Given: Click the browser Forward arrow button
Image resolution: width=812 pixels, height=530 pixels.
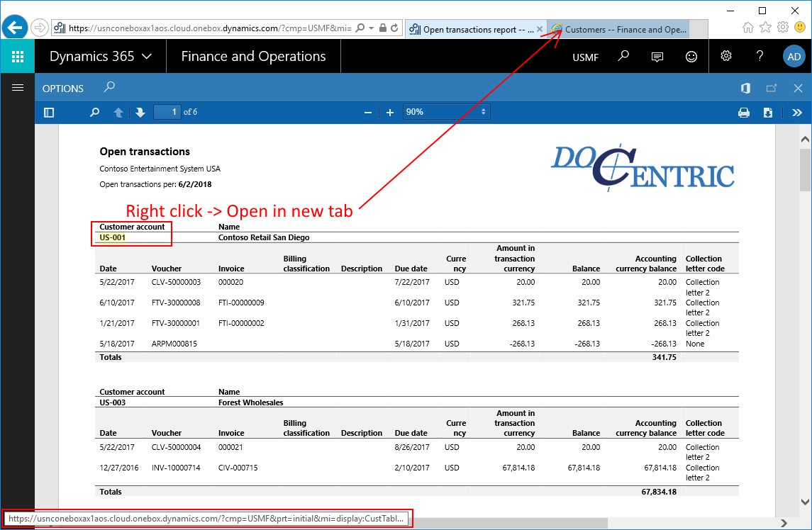Looking at the screenshot, I should click(39, 28).
